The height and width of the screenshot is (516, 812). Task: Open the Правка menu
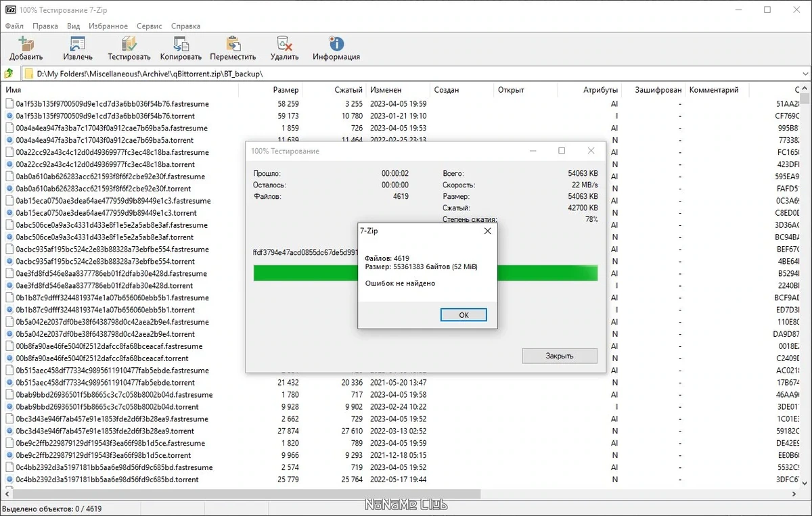45,26
